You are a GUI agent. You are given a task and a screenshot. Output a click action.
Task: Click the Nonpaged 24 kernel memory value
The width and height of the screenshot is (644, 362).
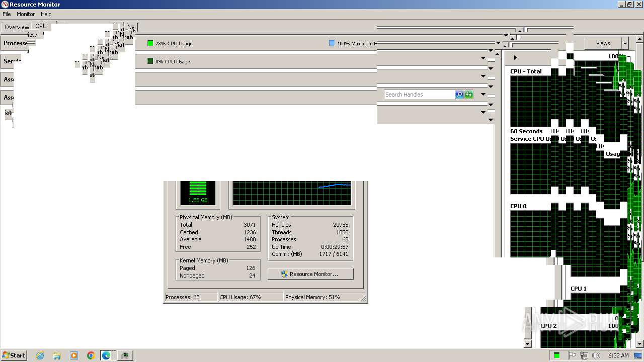[252, 276]
